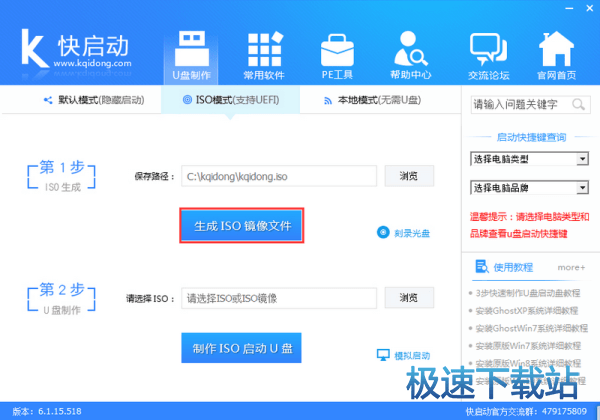Click 浏览 beside the ISO selection

(x=409, y=298)
